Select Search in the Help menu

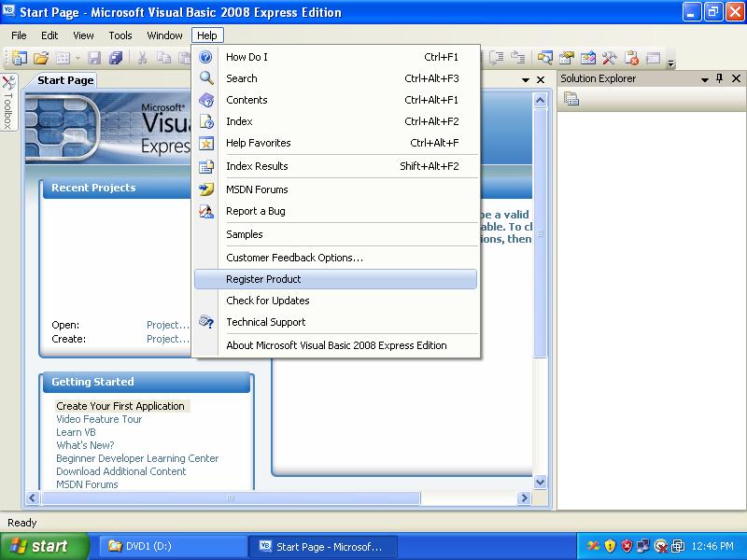click(x=335, y=78)
